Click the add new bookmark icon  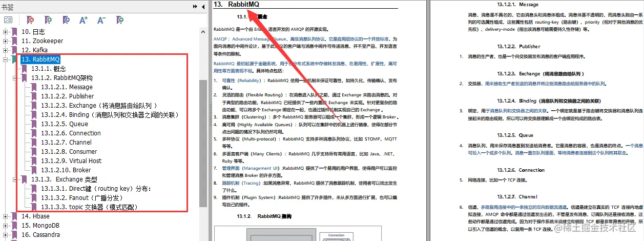pyautogui.click(x=48, y=20)
